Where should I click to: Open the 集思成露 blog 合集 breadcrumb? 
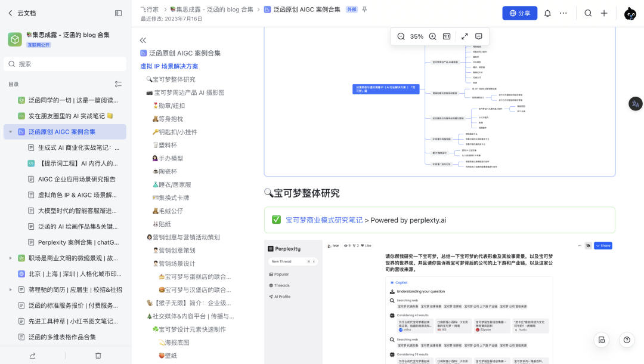click(x=212, y=10)
